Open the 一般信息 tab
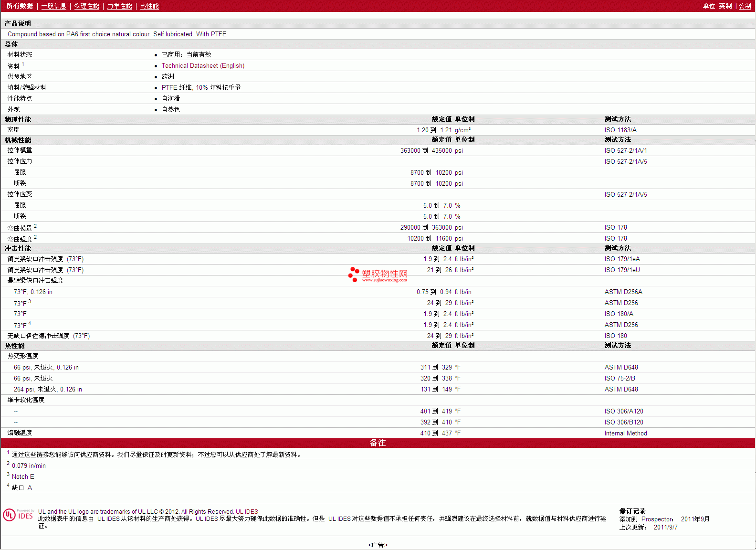 tap(53, 6)
